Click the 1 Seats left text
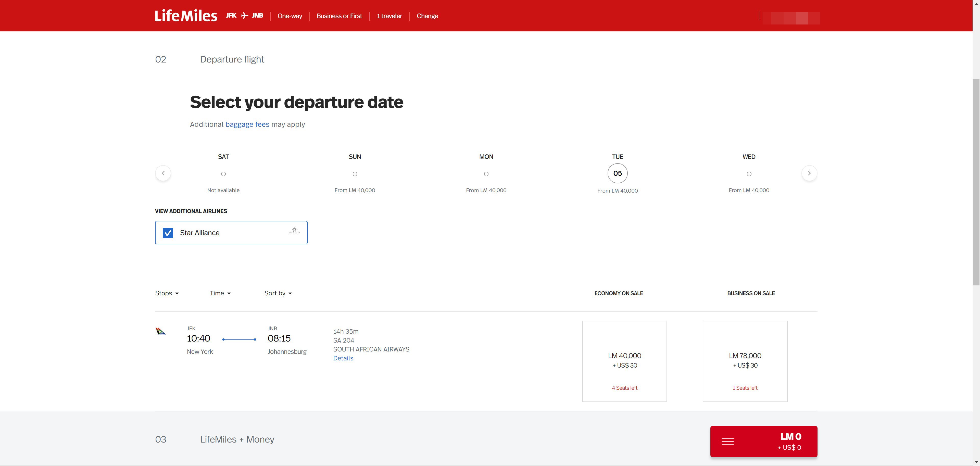980x466 pixels. [x=745, y=388]
